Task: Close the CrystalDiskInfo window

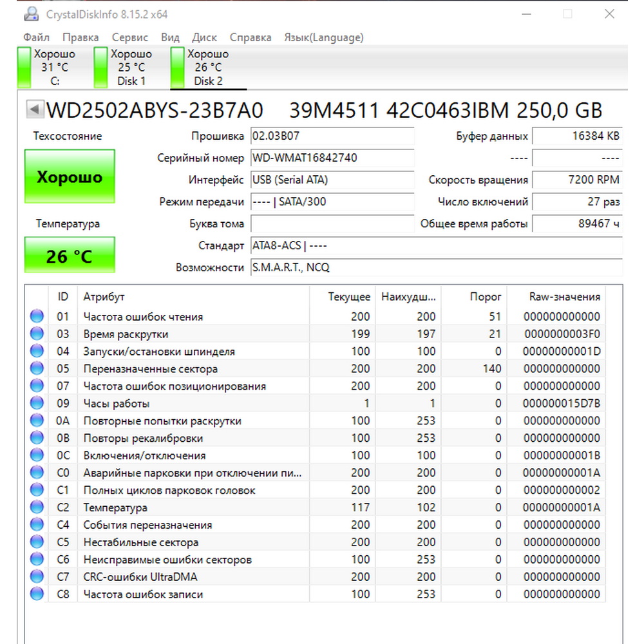Action: pyautogui.click(x=609, y=14)
